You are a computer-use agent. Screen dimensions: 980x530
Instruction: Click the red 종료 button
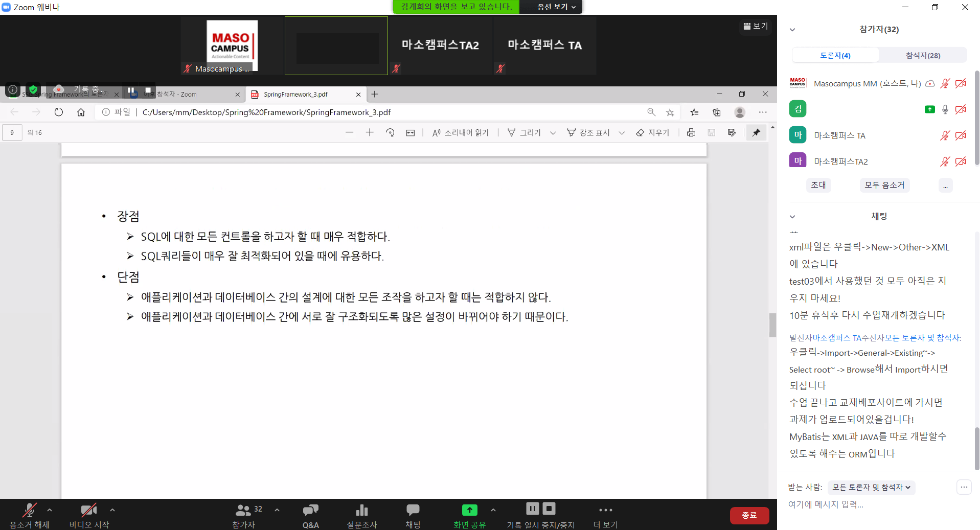pos(749,515)
